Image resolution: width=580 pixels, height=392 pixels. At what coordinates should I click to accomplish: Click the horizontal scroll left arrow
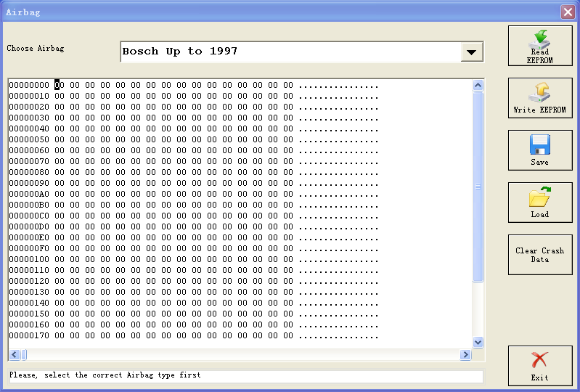point(15,355)
